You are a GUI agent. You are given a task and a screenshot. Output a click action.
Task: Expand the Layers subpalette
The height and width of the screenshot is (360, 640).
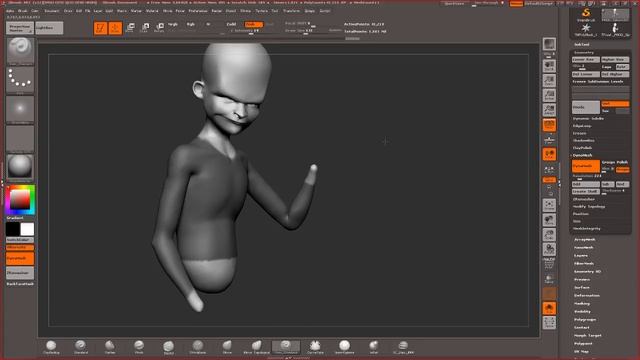pos(581,256)
